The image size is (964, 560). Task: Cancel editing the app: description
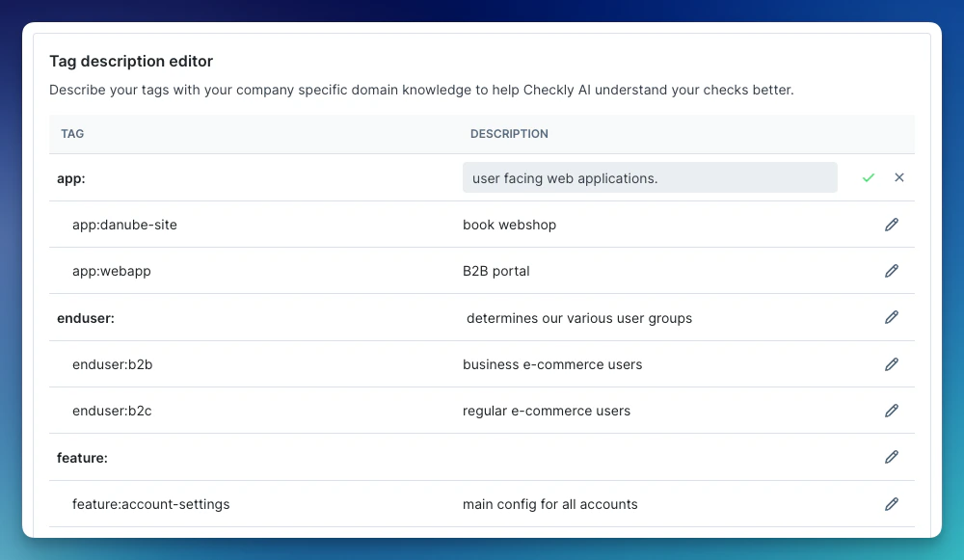click(x=899, y=177)
